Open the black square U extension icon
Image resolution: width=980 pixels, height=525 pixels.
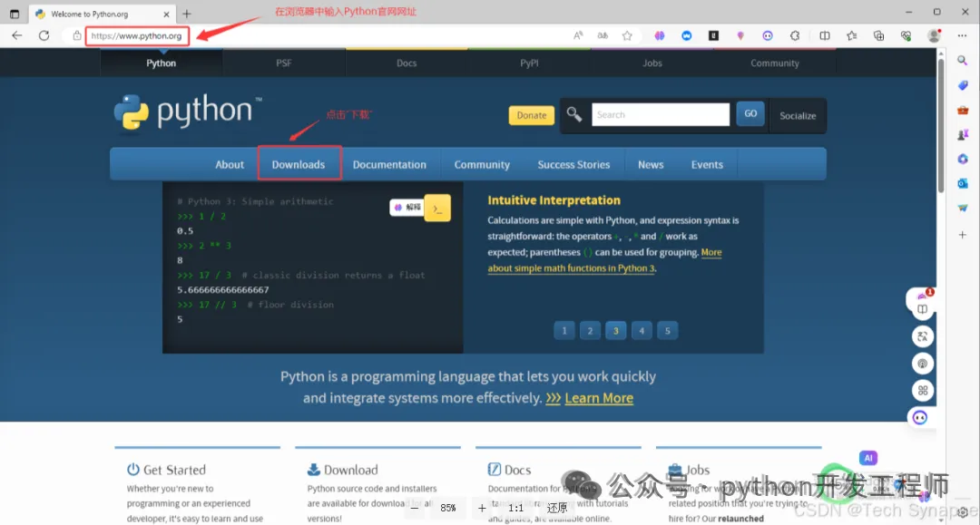[x=713, y=35]
